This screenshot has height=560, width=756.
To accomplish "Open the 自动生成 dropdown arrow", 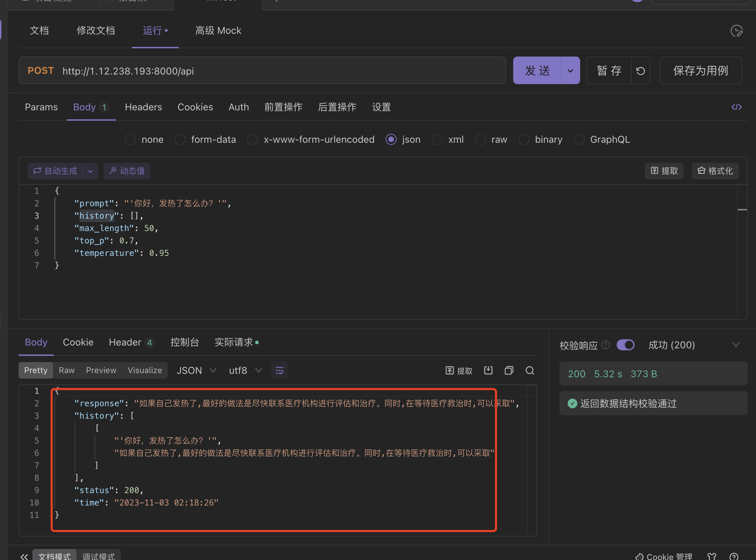I will (90, 171).
